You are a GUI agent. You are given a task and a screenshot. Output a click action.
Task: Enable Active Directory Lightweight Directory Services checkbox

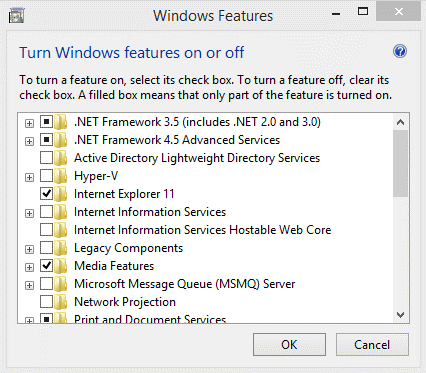pos(46,158)
